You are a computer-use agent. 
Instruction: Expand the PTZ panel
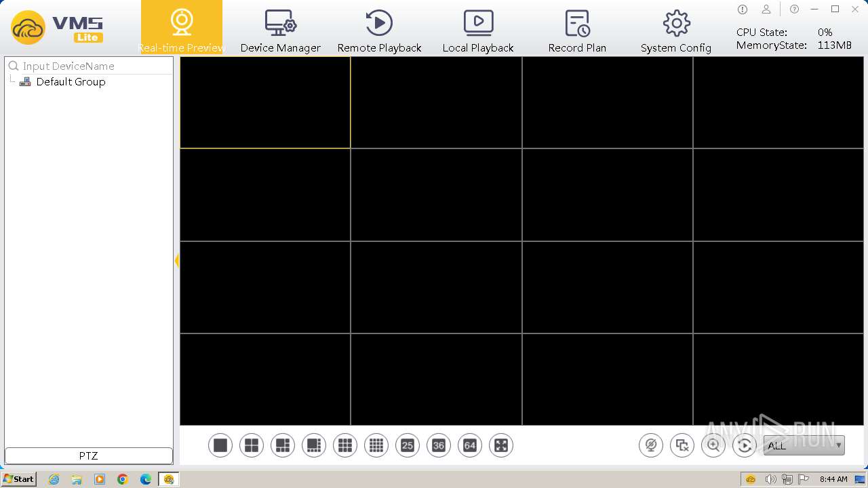click(89, 455)
